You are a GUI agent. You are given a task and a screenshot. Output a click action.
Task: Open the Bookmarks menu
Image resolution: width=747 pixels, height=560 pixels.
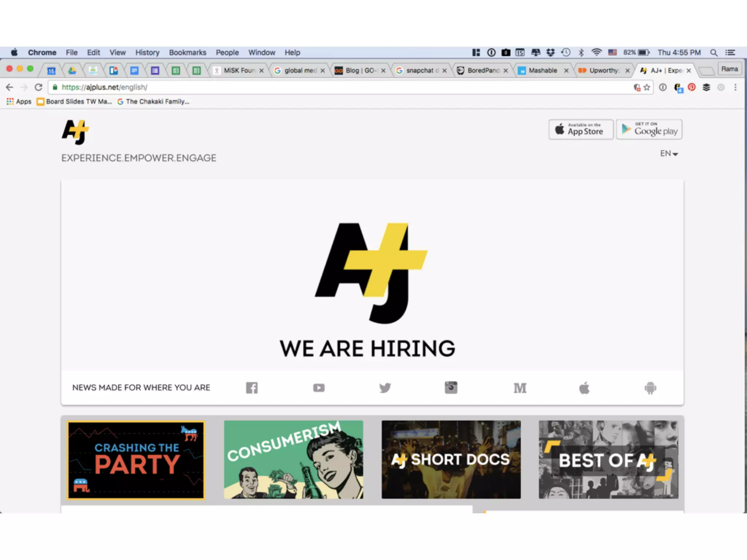pos(187,52)
